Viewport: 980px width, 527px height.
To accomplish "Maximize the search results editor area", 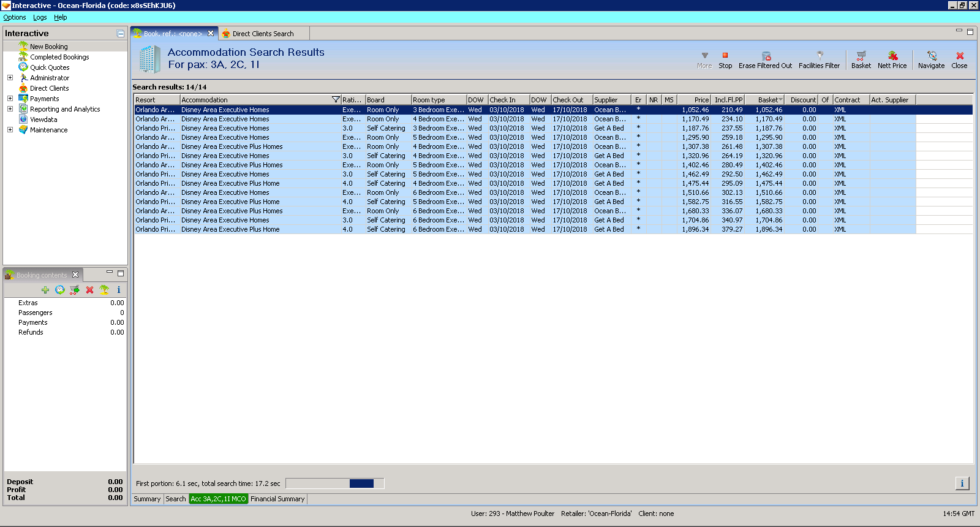I will pos(970,32).
